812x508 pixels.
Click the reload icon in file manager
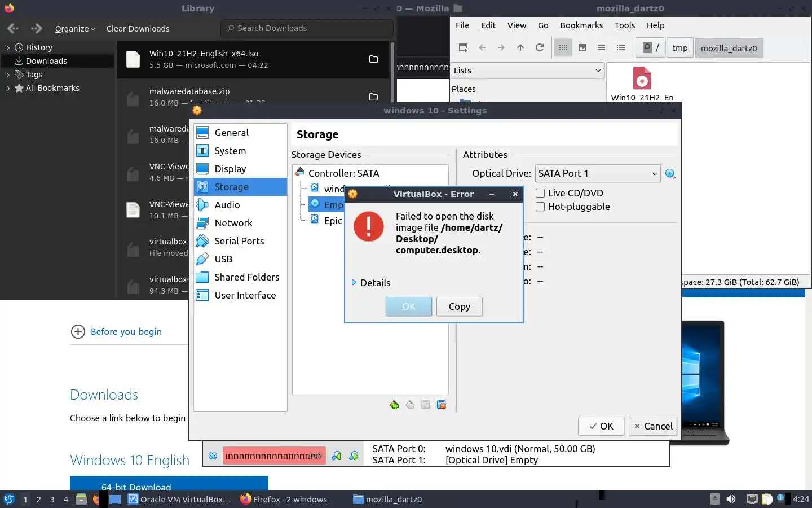click(540, 47)
